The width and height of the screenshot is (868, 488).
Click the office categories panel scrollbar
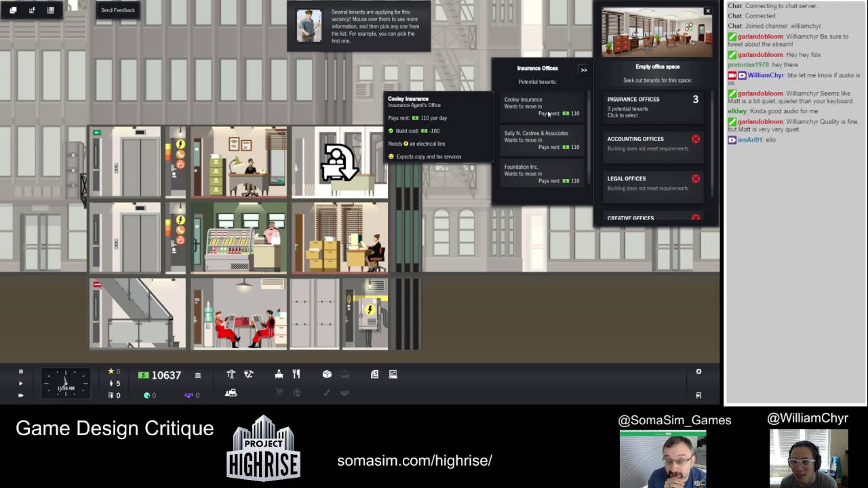coord(712,142)
